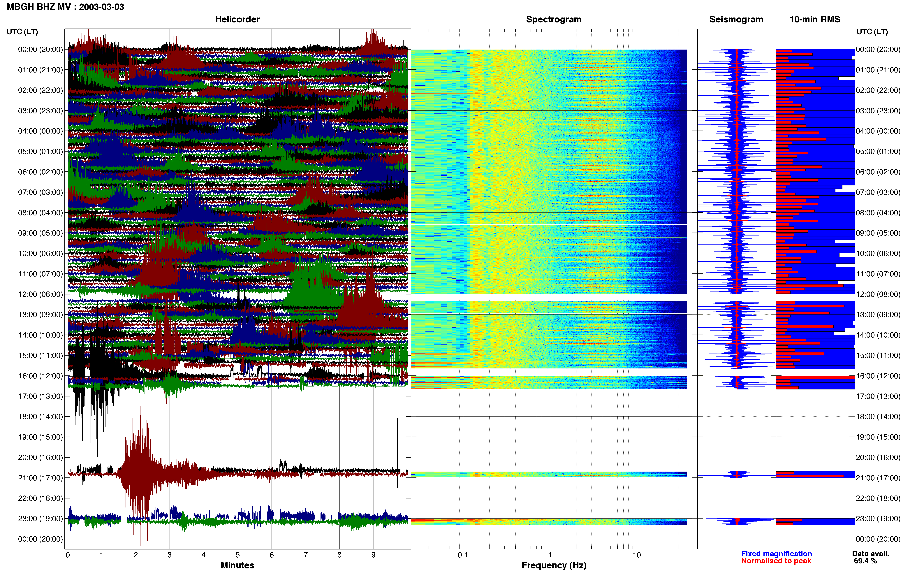Select '04:00 (00:00)' on the Helicorder time axis
The image size is (924, 578).
[41, 131]
